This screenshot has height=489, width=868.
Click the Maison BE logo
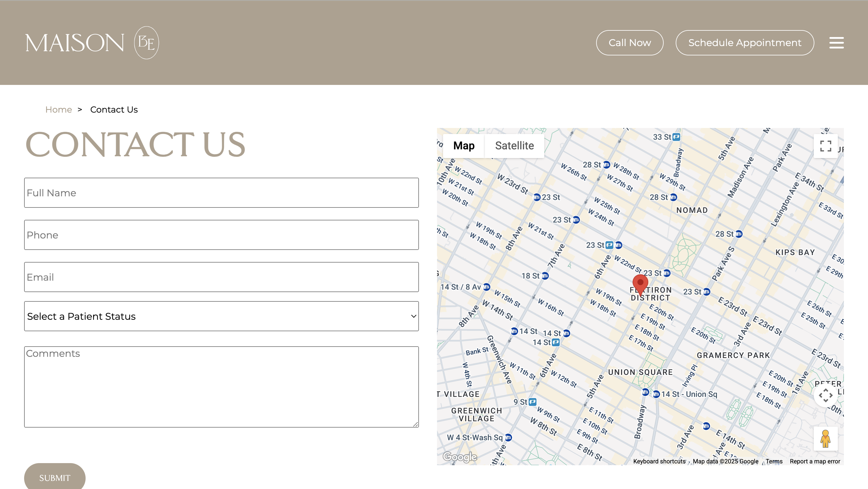[92, 43]
